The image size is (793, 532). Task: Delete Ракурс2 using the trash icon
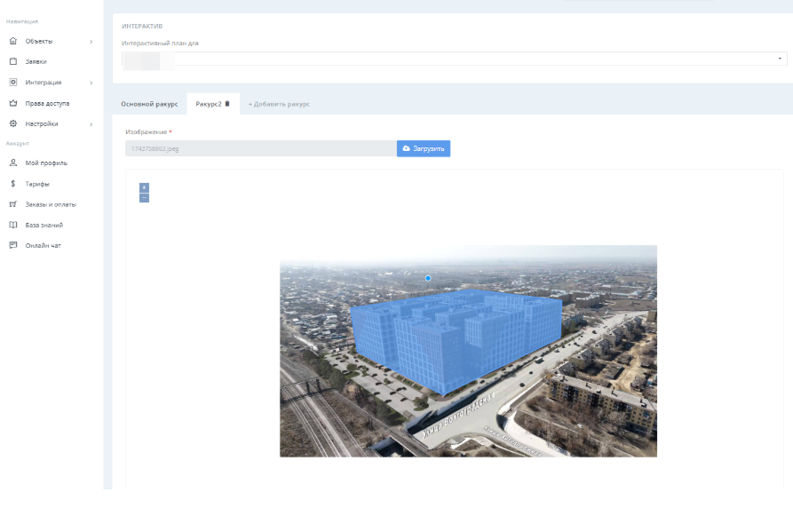[227, 104]
